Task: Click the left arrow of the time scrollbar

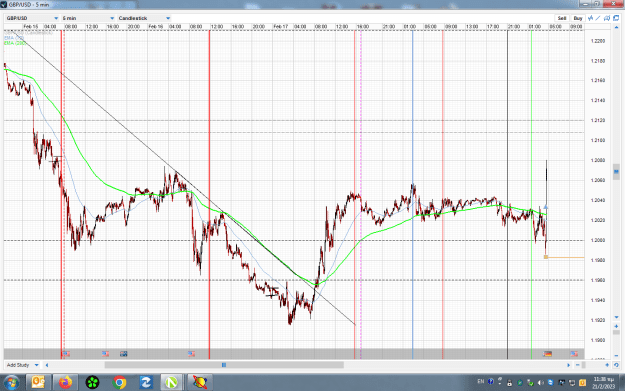Action: 47,365
